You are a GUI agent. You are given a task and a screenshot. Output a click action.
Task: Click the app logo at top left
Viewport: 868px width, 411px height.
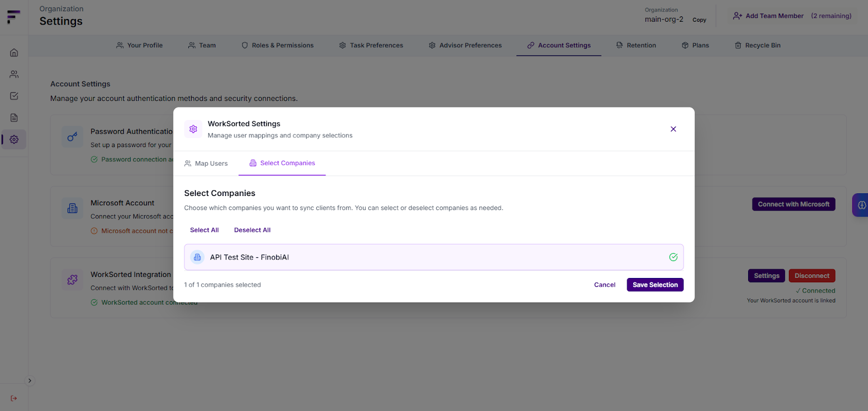click(14, 17)
